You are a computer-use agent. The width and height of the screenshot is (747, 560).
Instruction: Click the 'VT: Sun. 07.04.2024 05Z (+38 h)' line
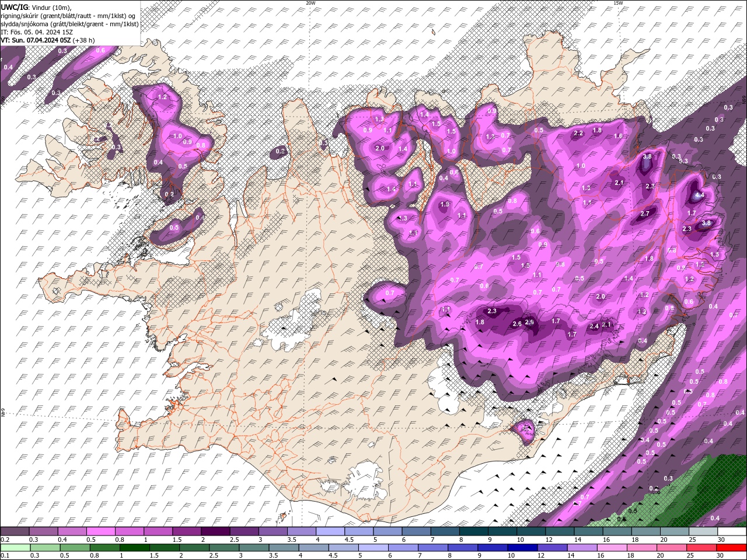[x=48, y=40]
